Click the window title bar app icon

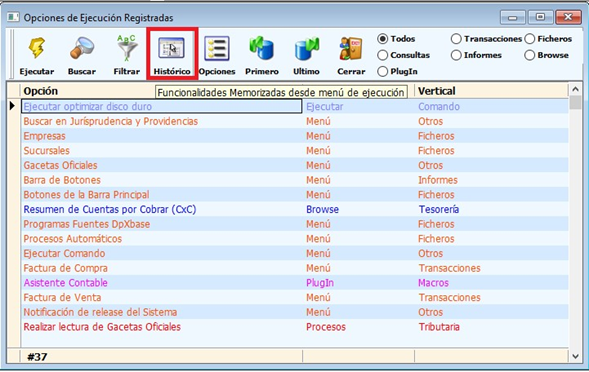(x=13, y=17)
